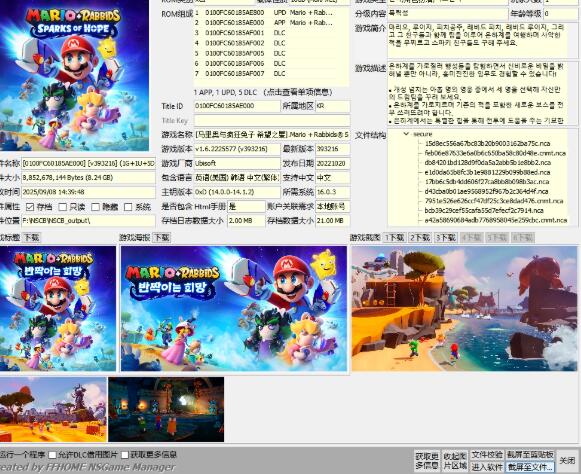Viewport: 581px width, 474px height.
Task: Select file starting feb06e87 ending .cnmt.nca
Action: tap(495, 153)
